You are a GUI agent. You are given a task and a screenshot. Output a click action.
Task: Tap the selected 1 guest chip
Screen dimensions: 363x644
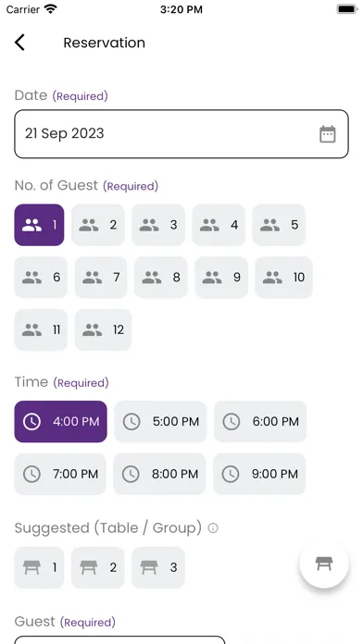[x=39, y=225]
